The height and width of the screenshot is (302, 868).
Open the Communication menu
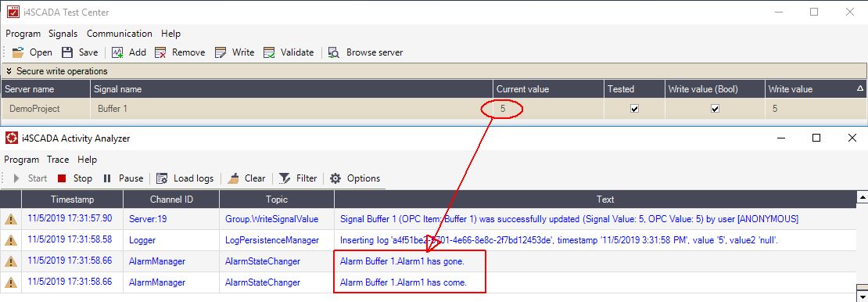pos(119,33)
